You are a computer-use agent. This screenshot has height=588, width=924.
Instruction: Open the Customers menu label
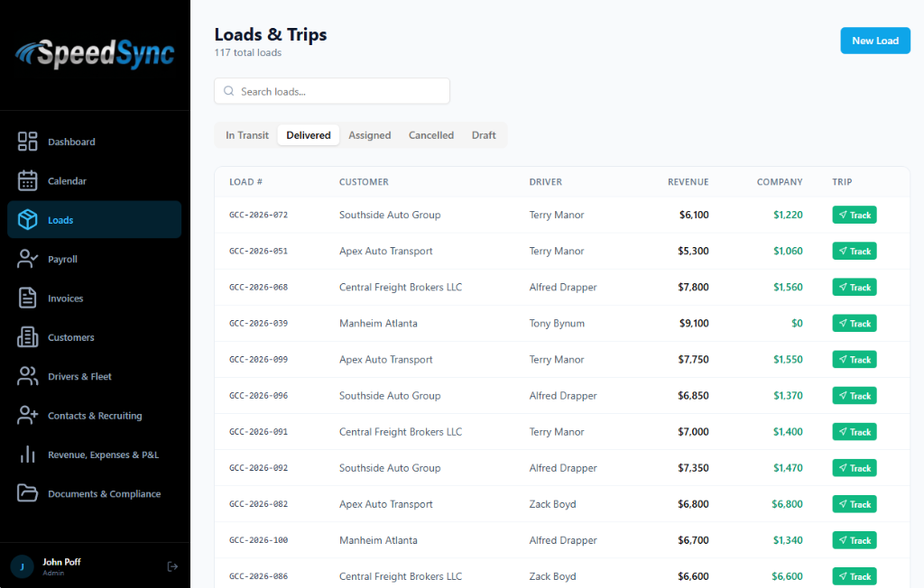(x=70, y=337)
